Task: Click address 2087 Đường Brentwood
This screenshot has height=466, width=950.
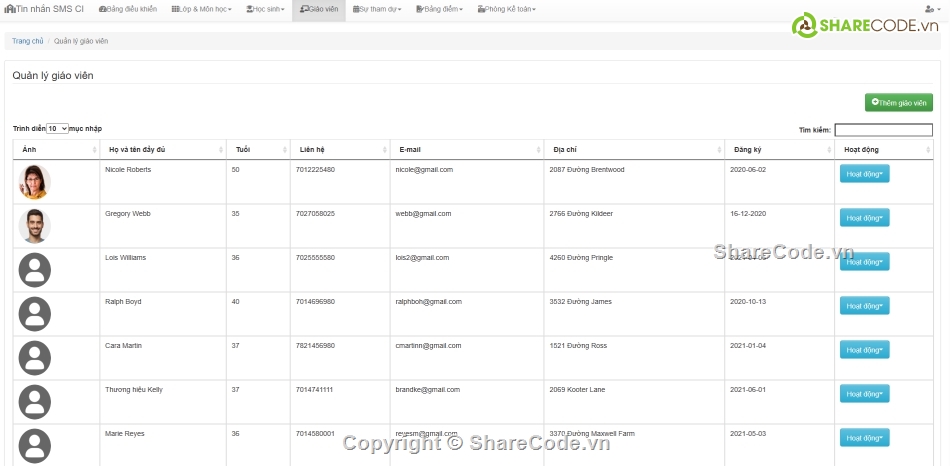Action: click(586, 170)
